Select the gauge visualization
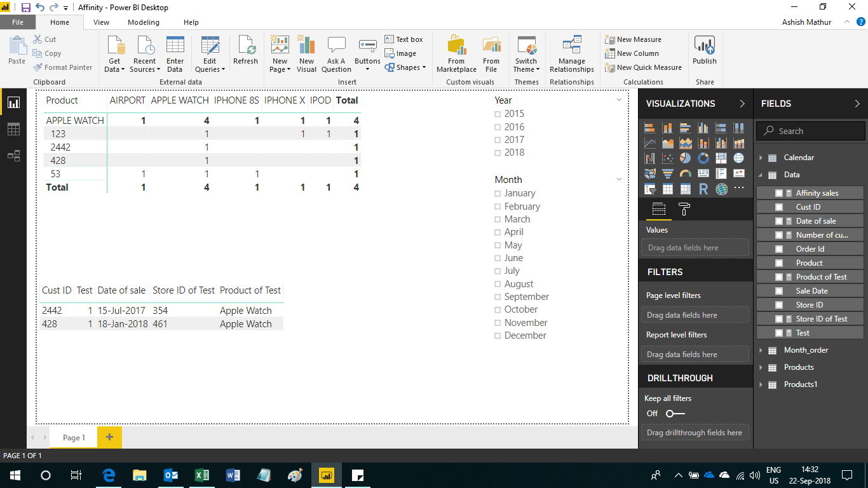This screenshot has width=868, height=488. [685, 173]
